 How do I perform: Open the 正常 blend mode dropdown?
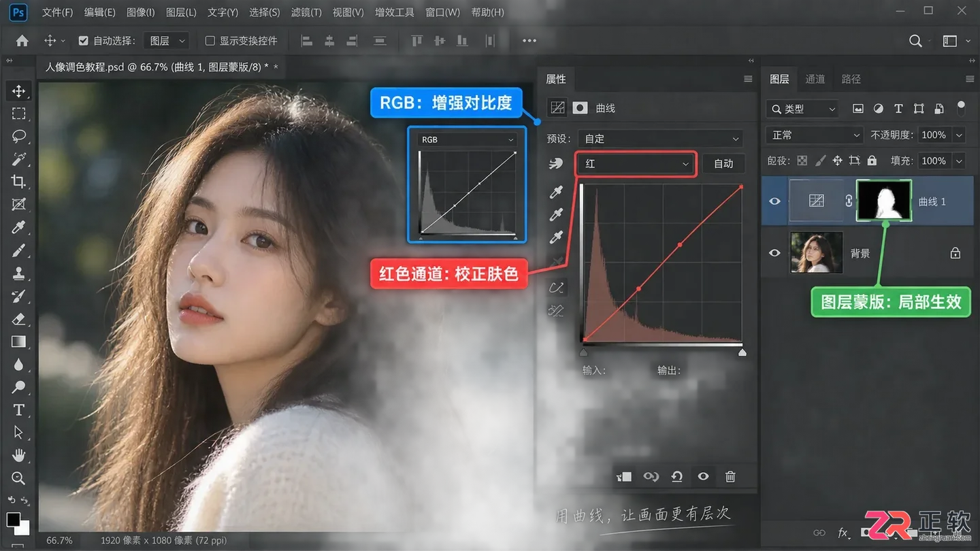(815, 135)
